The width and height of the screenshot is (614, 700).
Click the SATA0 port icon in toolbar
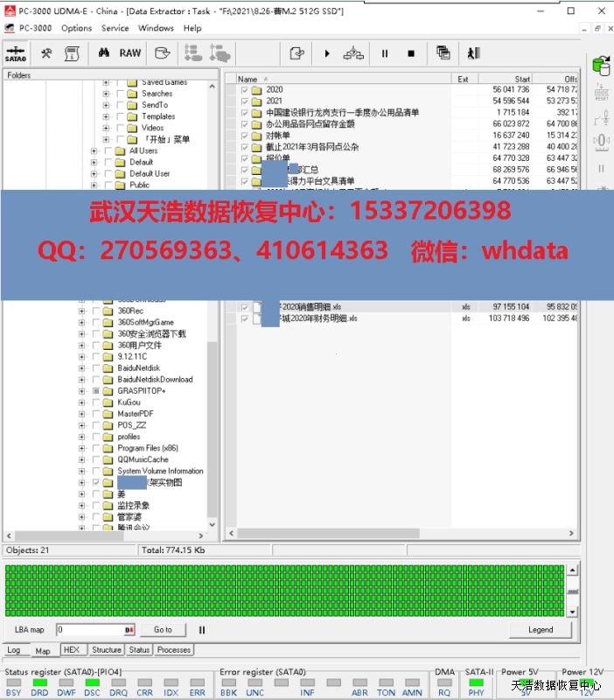pyautogui.click(x=17, y=53)
